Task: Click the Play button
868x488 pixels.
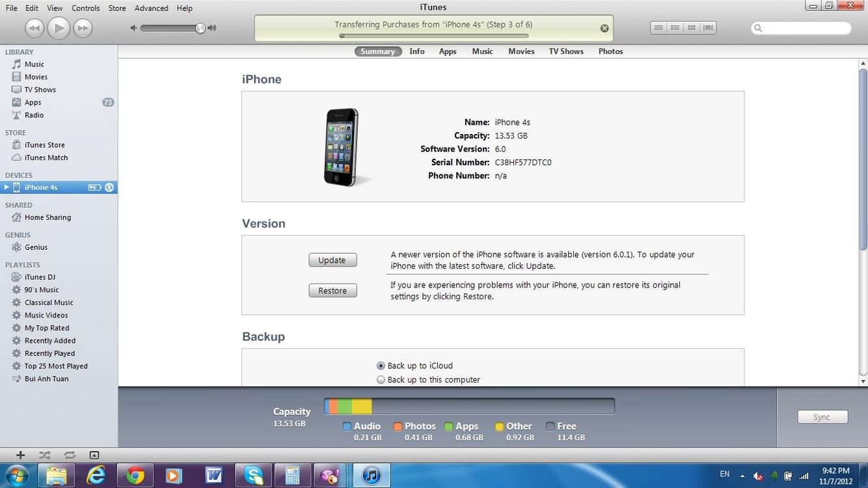Action: point(59,28)
